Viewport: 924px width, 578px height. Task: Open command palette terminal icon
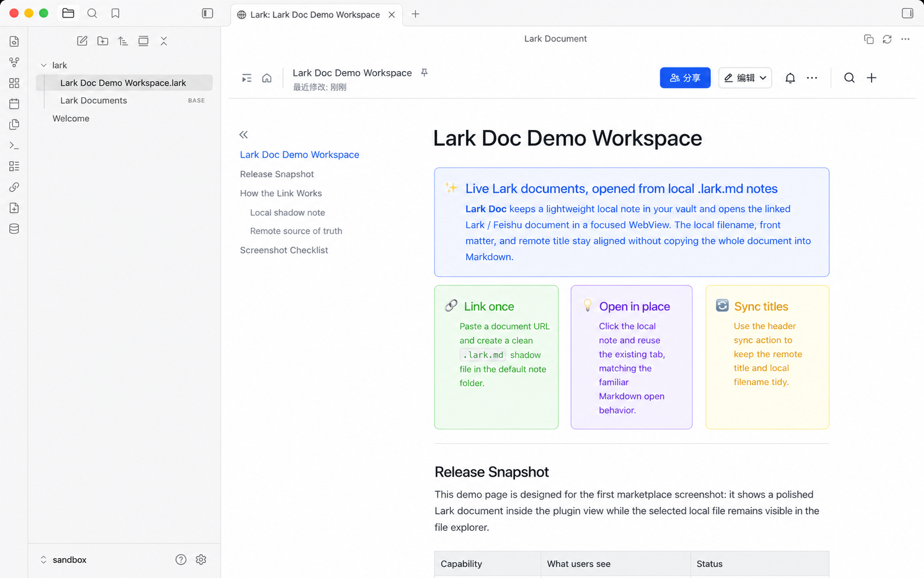(x=14, y=146)
